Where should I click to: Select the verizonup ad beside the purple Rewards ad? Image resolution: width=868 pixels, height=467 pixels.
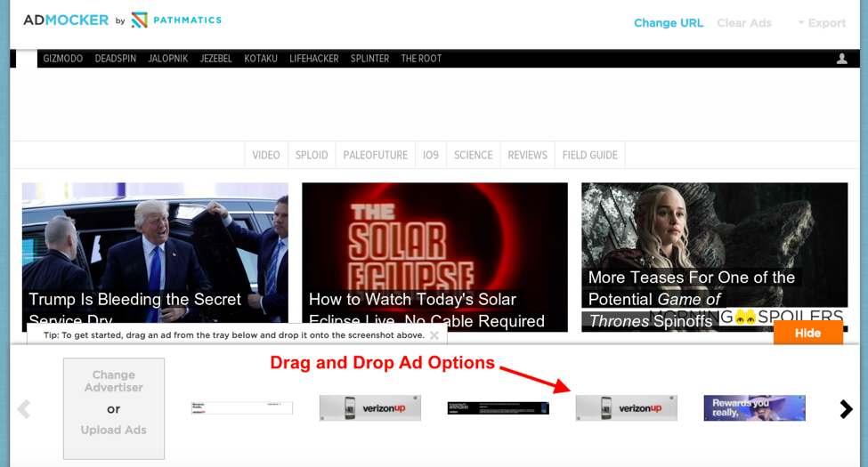[626, 408]
